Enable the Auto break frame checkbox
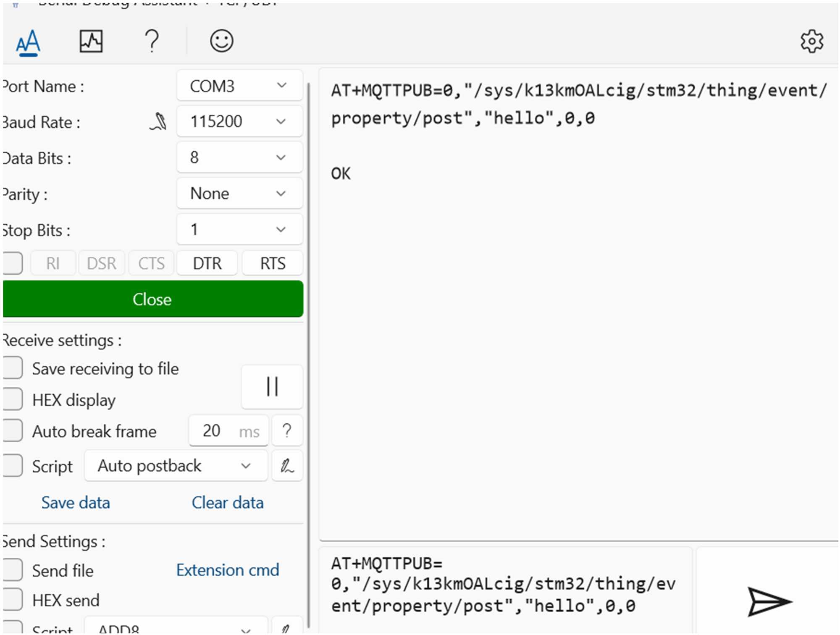 click(x=13, y=430)
